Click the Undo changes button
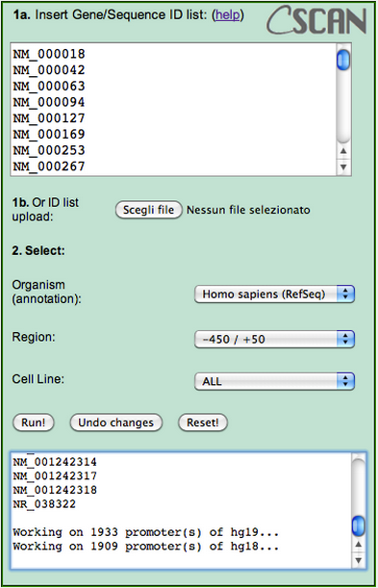Viewport: 378px width, 588px height. click(116, 422)
